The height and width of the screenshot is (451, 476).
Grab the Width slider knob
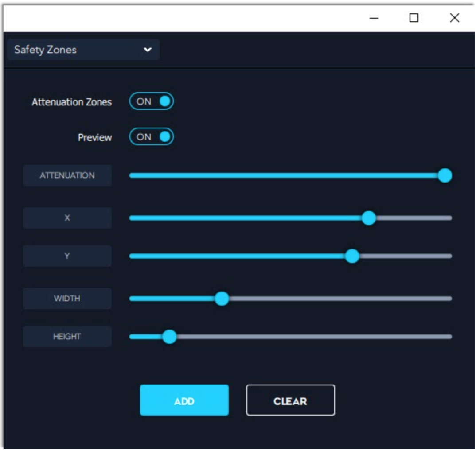tap(222, 299)
